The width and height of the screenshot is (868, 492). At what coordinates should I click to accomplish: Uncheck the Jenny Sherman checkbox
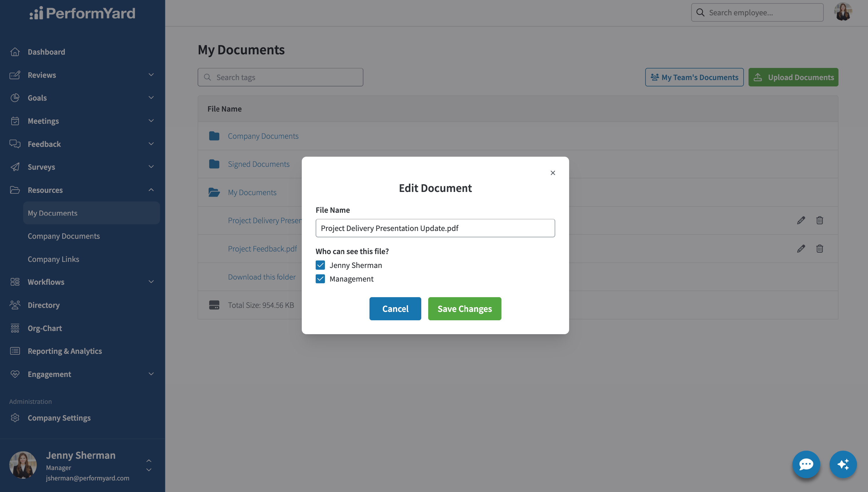320,265
